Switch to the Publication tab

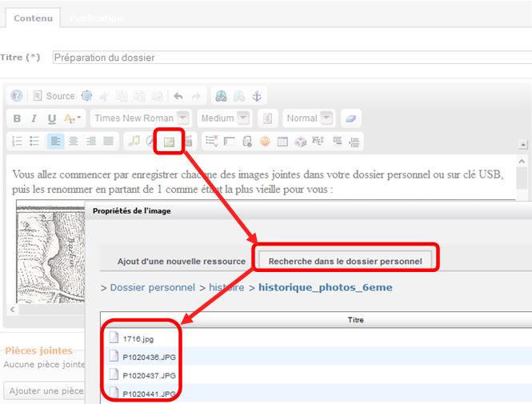point(95,18)
